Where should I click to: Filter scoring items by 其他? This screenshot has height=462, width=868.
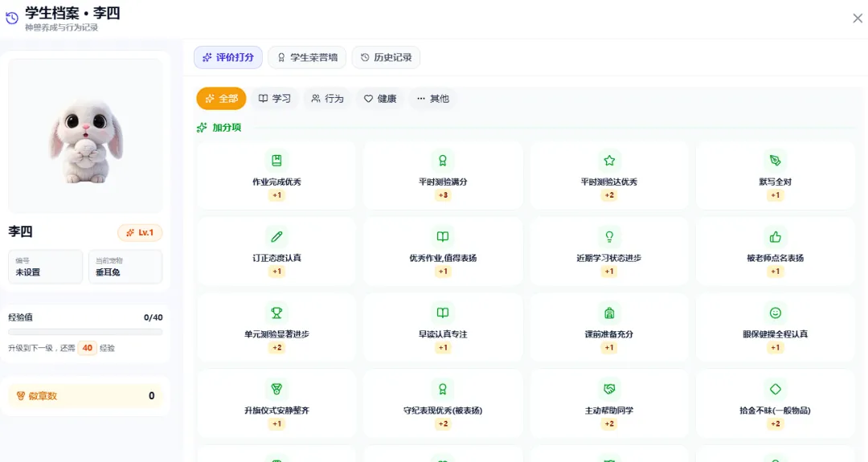click(433, 99)
